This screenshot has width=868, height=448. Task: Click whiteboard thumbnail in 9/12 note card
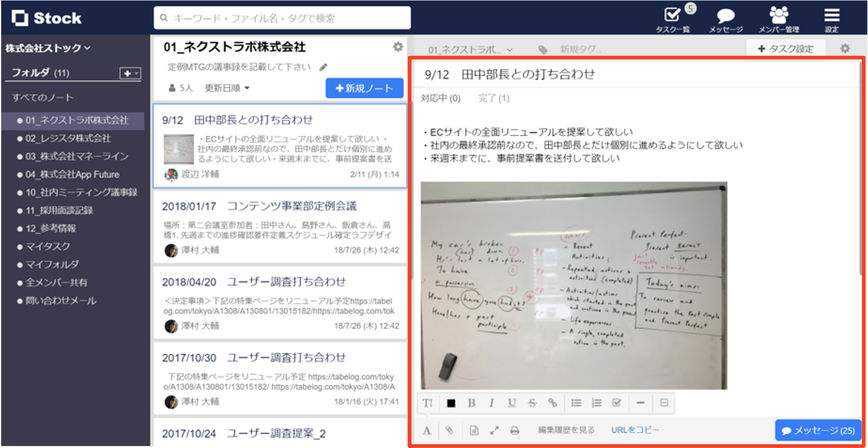[178, 149]
